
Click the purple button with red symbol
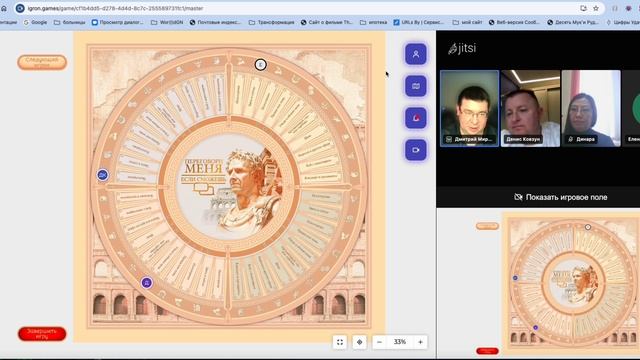click(x=416, y=118)
